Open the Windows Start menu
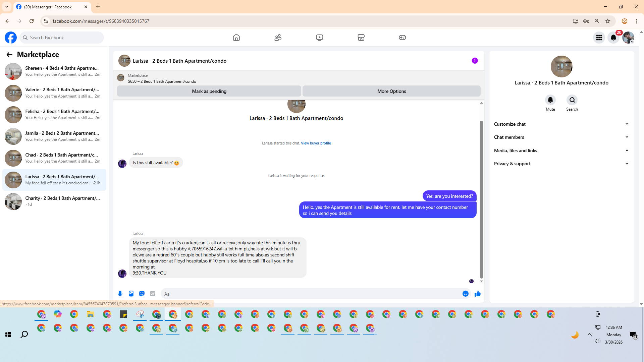The width and height of the screenshot is (644, 362). click(8, 335)
